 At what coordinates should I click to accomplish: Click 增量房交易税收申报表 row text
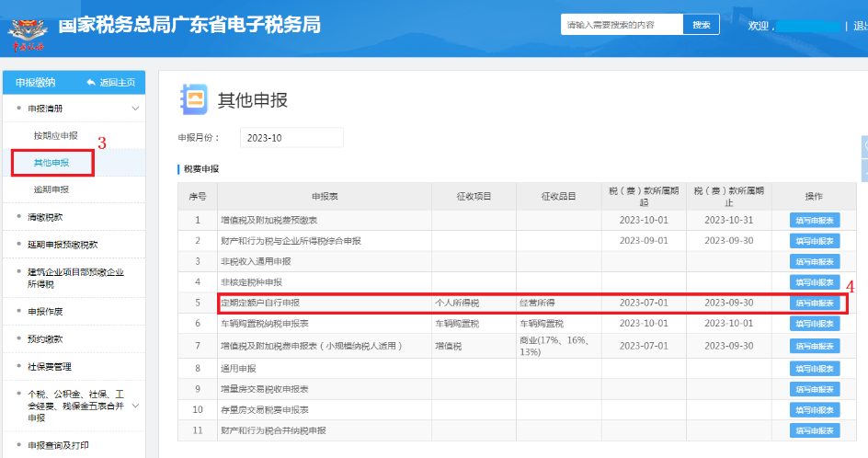point(265,389)
